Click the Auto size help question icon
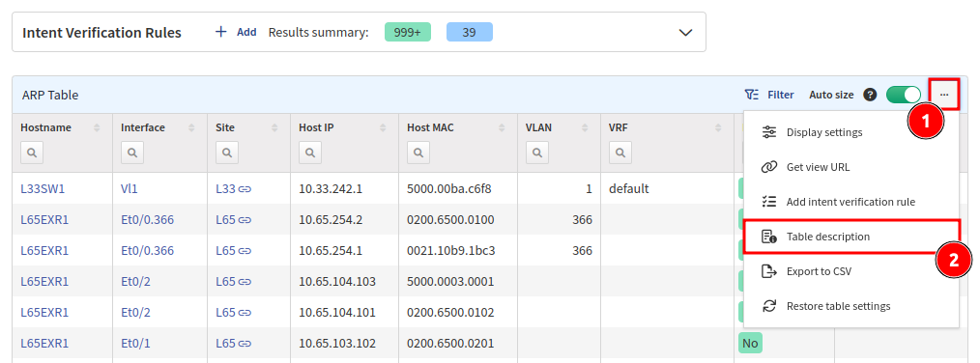 [x=870, y=95]
